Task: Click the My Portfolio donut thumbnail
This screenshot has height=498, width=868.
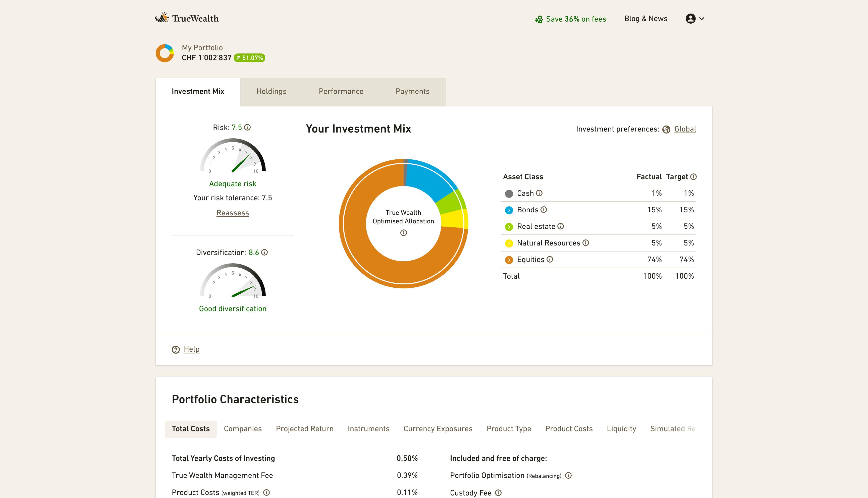Action: click(x=165, y=53)
